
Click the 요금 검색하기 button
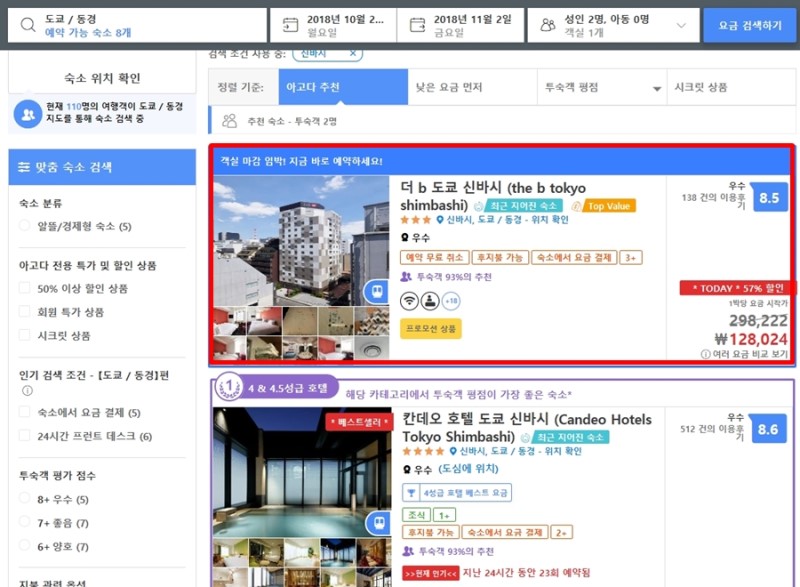[750, 25]
